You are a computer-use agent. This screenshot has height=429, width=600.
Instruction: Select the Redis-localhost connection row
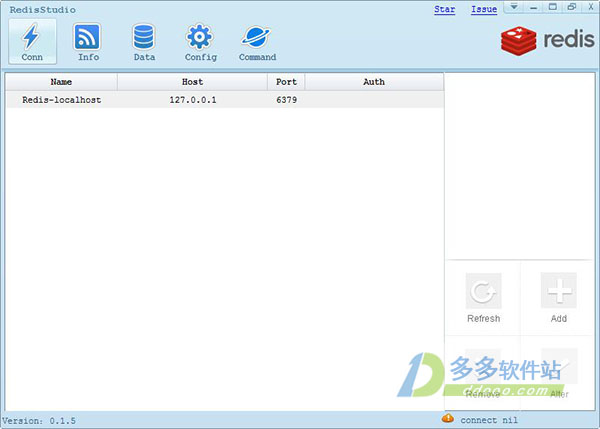(x=225, y=100)
